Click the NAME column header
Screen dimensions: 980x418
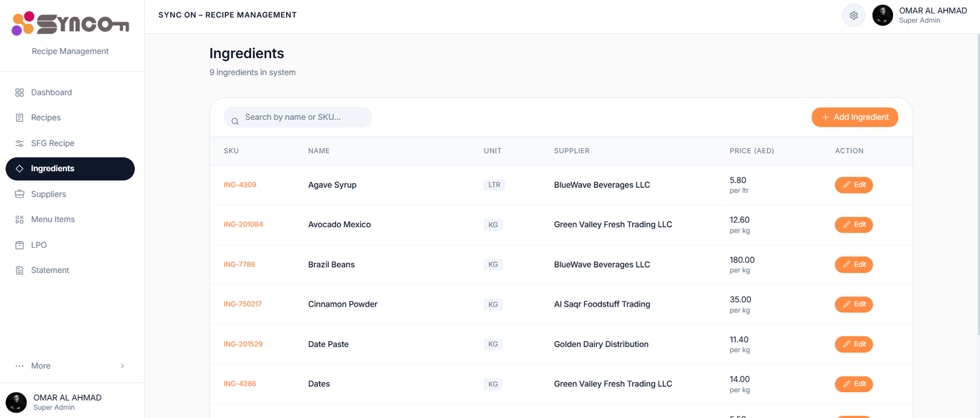coord(318,151)
